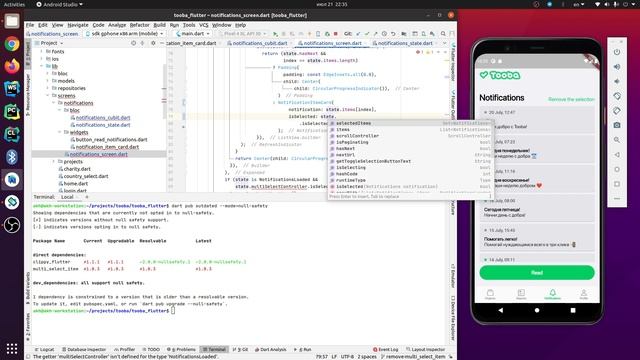Open the Logcat tool window
Screen dimensions: 640x360
click(x=44, y=350)
